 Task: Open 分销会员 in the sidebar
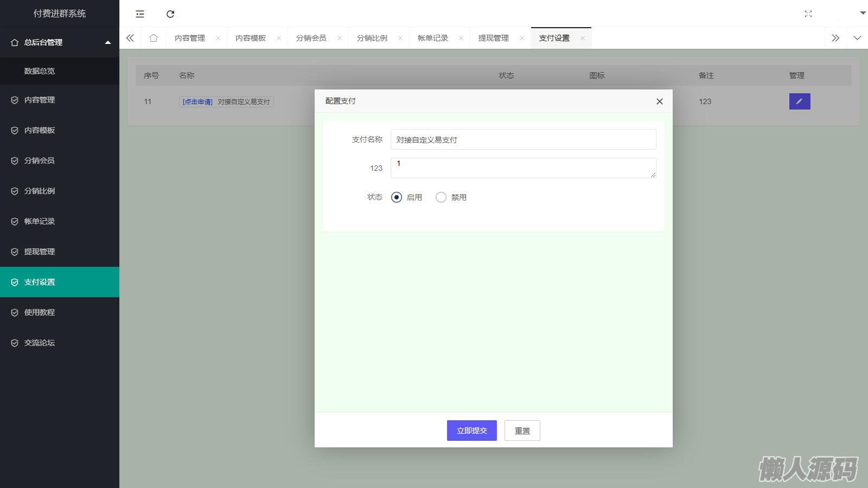point(40,160)
